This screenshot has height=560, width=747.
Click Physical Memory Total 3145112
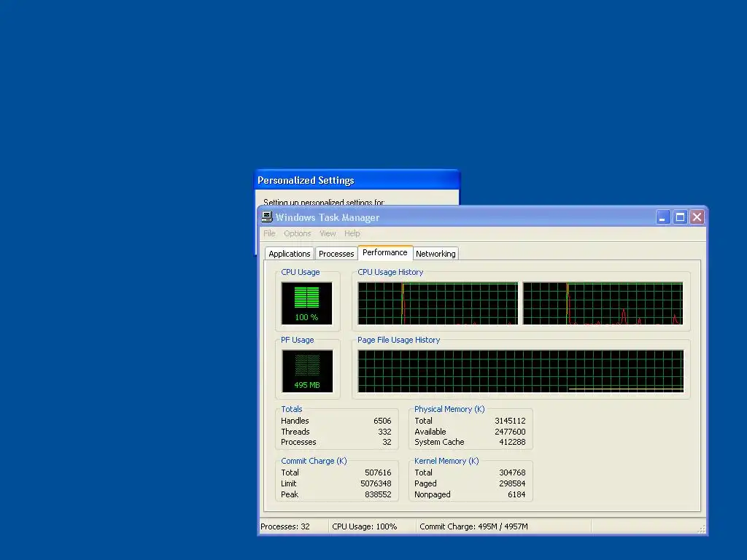pyautogui.click(x=510, y=421)
